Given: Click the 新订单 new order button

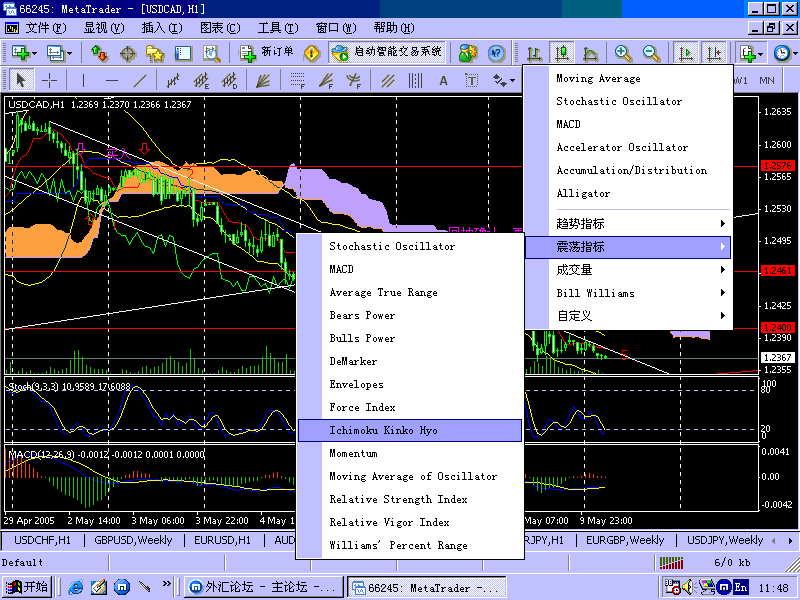Looking at the screenshot, I should (x=267, y=52).
